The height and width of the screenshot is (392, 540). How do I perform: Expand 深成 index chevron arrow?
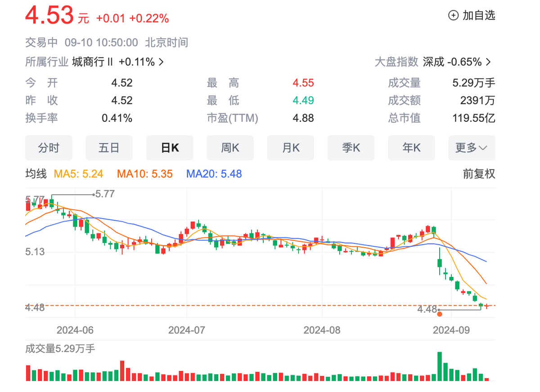click(488, 62)
